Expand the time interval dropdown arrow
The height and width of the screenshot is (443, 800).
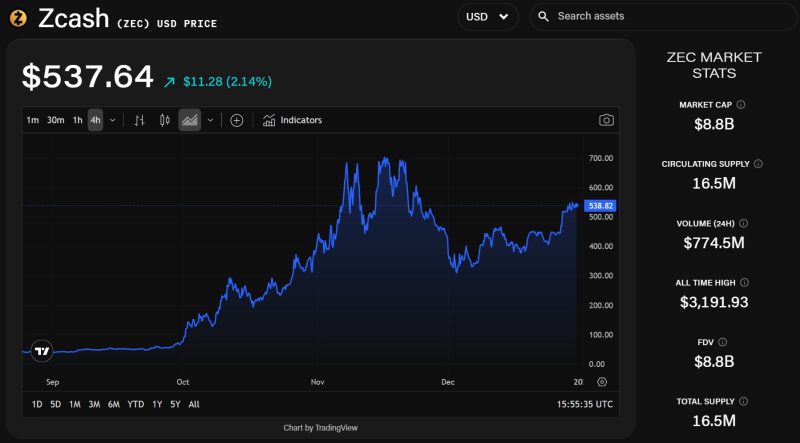pyautogui.click(x=112, y=120)
